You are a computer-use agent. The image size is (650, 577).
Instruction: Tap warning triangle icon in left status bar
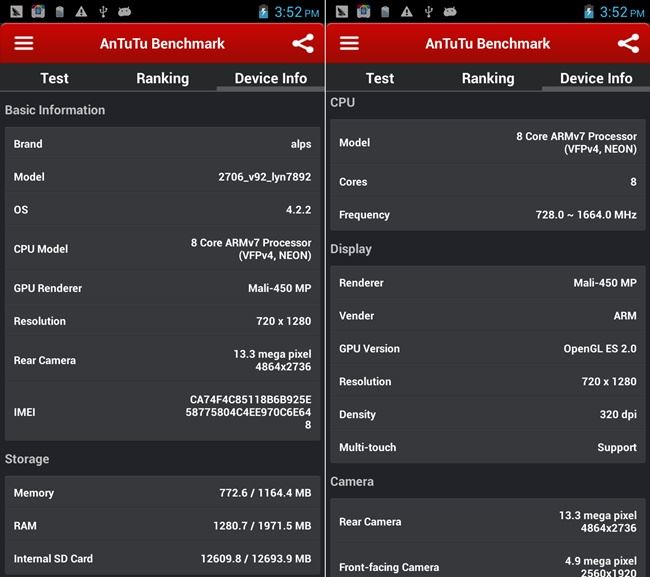point(81,12)
